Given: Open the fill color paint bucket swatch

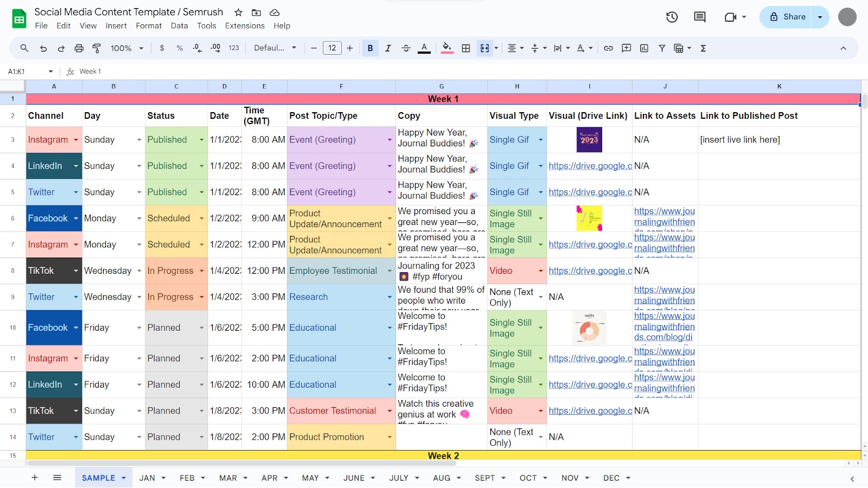Looking at the screenshot, I should click(x=446, y=48).
